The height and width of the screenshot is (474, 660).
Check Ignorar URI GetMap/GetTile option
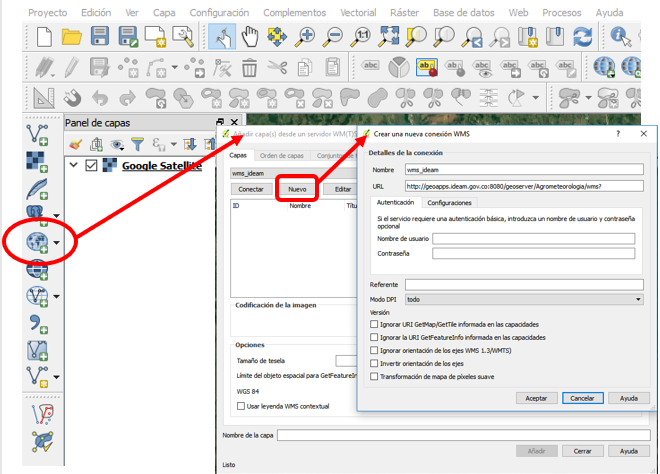click(x=374, y=324)
